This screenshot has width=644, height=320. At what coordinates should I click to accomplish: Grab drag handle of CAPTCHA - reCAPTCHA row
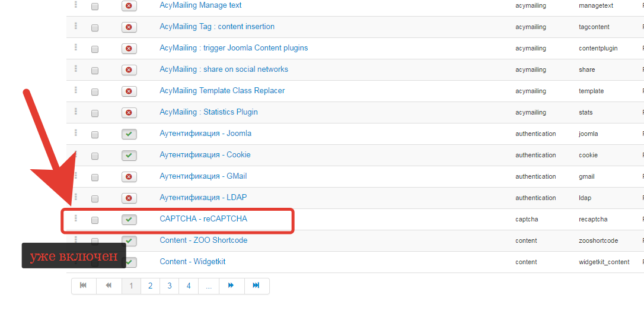pyautogui.click(x=75, y=218)
